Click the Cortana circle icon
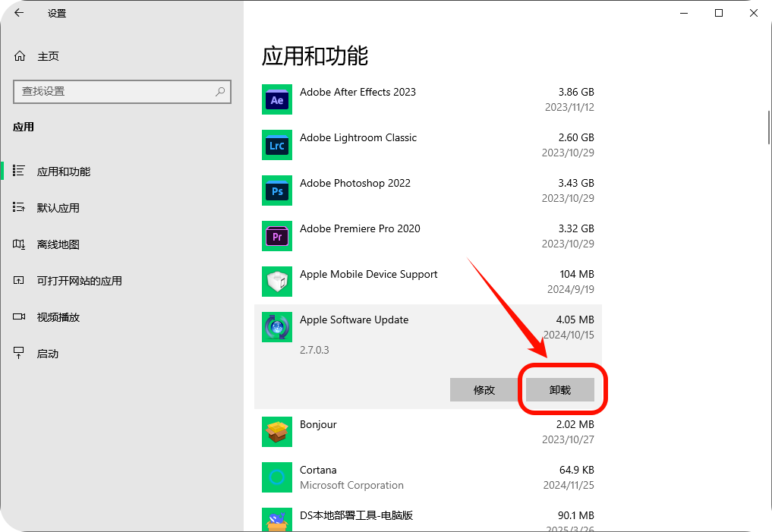Viewport: 772px width, 532px height. pyautogui.click(x=277, y=477)
